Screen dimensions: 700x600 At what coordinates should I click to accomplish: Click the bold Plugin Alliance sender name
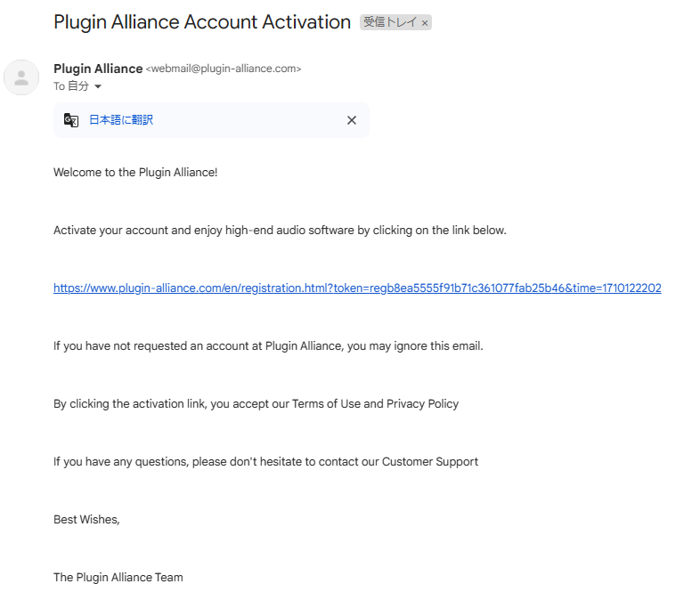click(98, 69)
